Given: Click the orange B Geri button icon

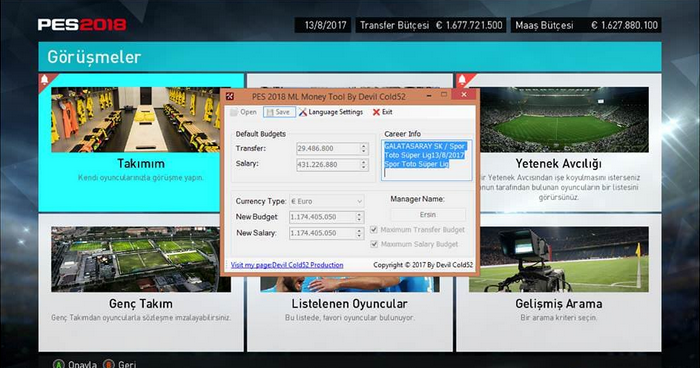Looking at the screenshot, I should click(109, 364).
